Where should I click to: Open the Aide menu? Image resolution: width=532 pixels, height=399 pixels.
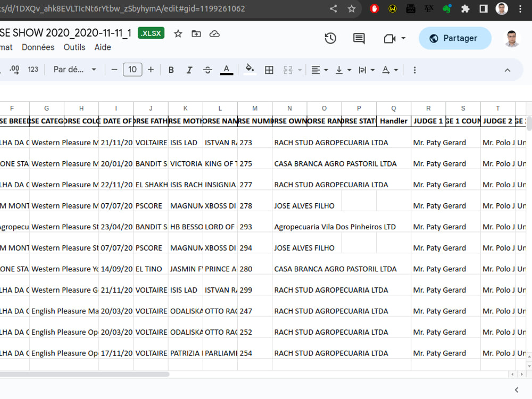coord(103,47)
